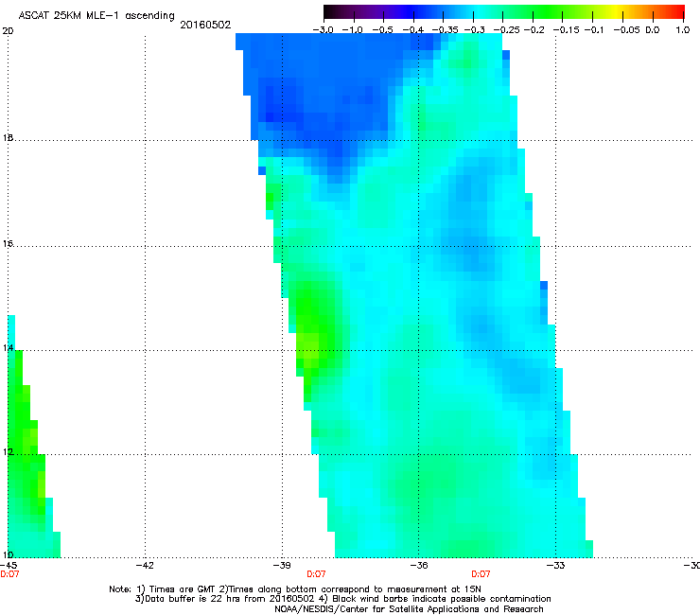Click the colorbar label "-0.1"
Viewport: 700px width, 615px height.
click(x=594, y=30)
